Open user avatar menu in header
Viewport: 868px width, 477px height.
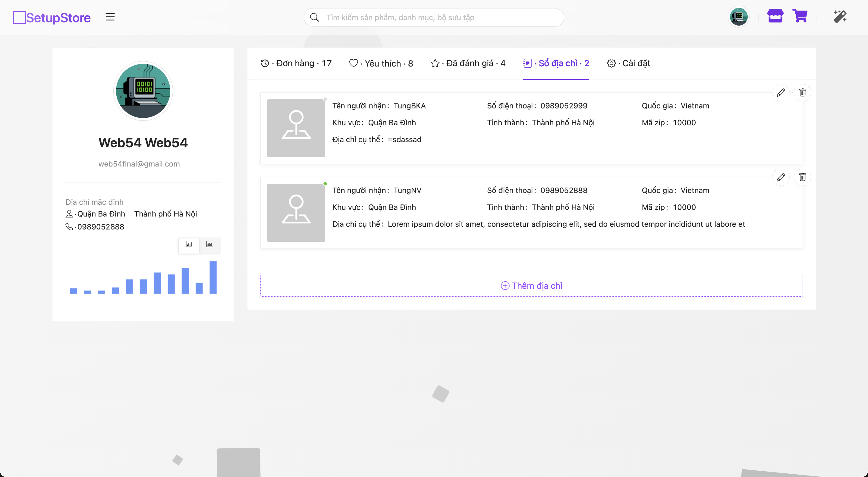[739, 17]
